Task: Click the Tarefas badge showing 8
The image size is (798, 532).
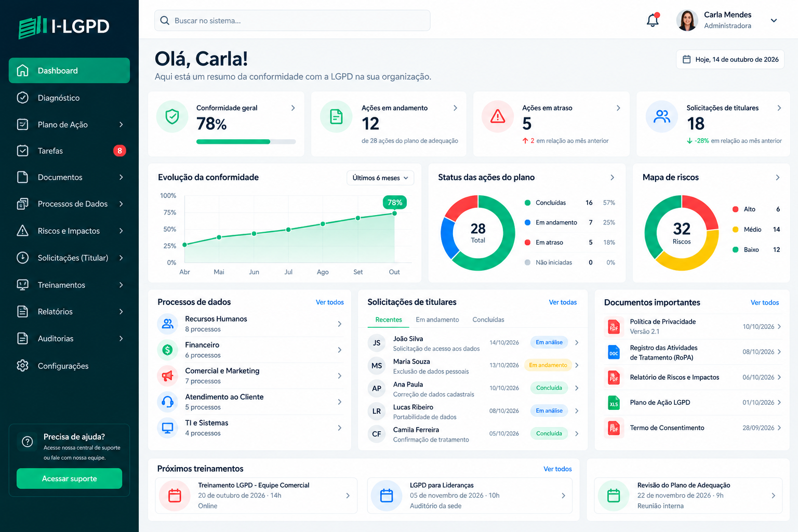Action: [x=119, y=151]
